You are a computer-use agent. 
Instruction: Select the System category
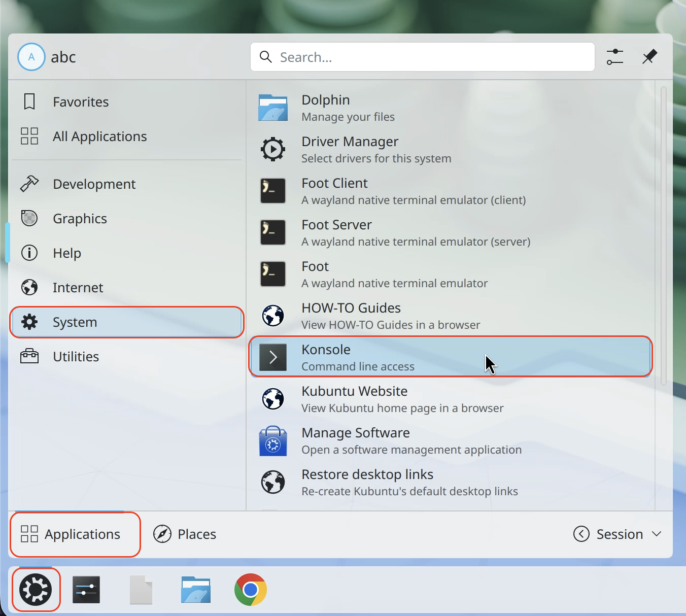[126, 322]
